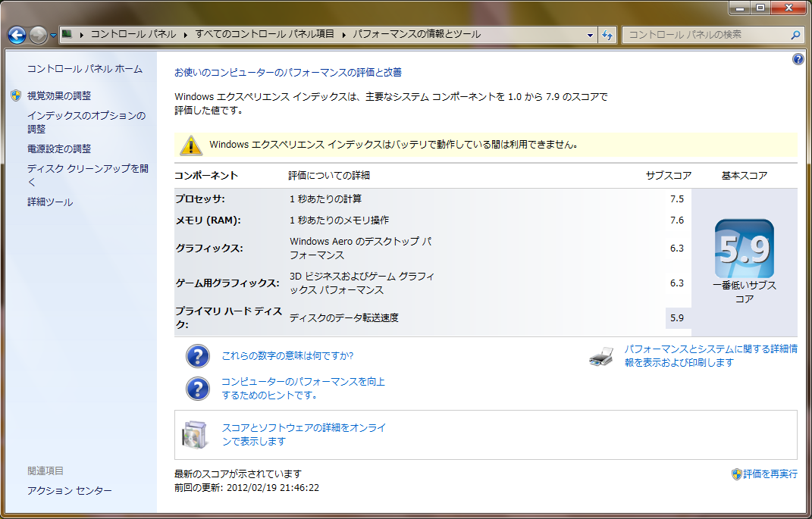Click 1 秒あたりのメモリ操作 description
The width and height of the screenshot is (812, 519).
(x=339, y=220)
